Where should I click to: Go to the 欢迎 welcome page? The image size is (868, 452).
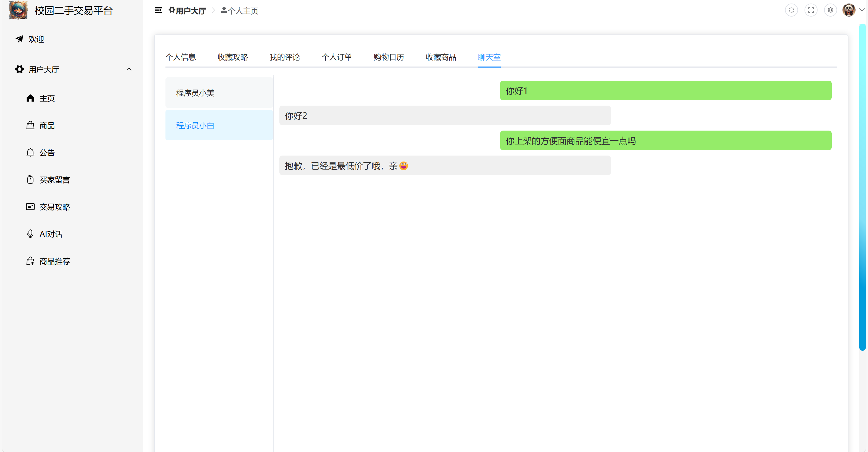(x=36, y=39)
